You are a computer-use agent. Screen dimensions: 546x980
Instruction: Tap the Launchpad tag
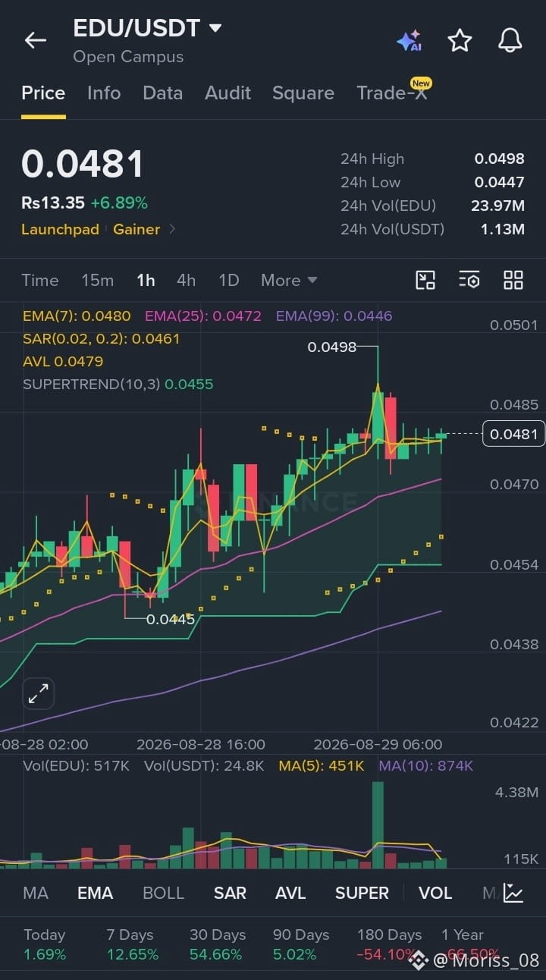(60, 229)
